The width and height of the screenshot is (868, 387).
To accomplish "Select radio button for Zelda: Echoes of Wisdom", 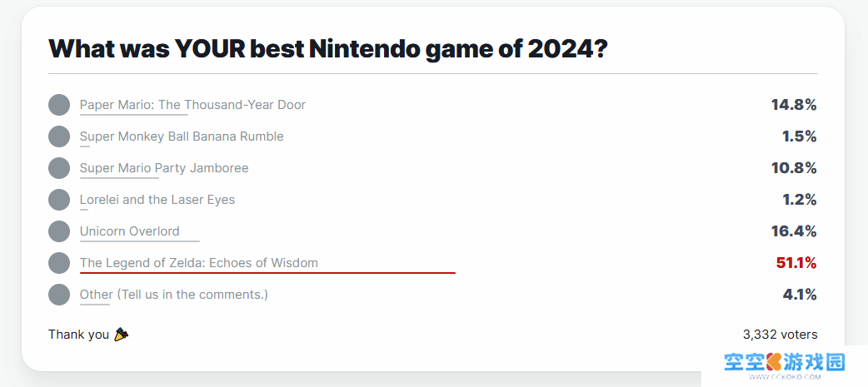I will pyautogui.click(x=59, y=263).
